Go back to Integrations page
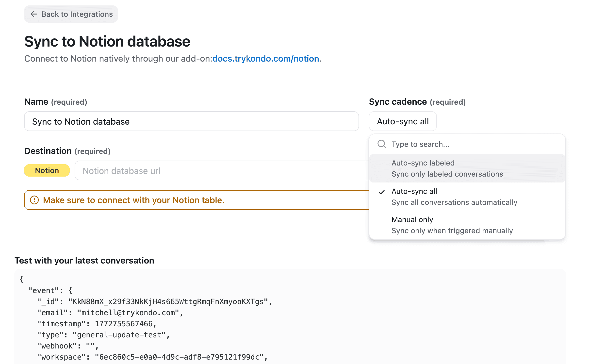The height and width of the screenshot is (364, 589). pyautogui.click(x=71, y=14)
